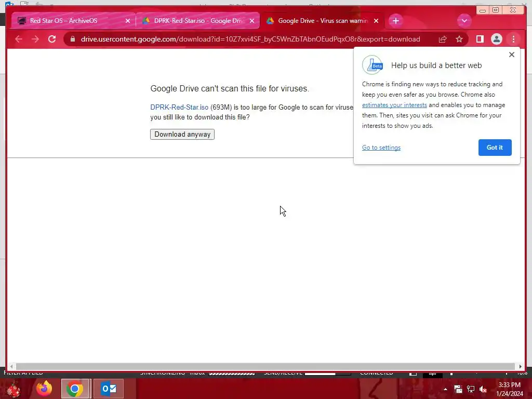Open Go to settings link
The height and width of the screenshot is (399, 532).
point(381,148)
